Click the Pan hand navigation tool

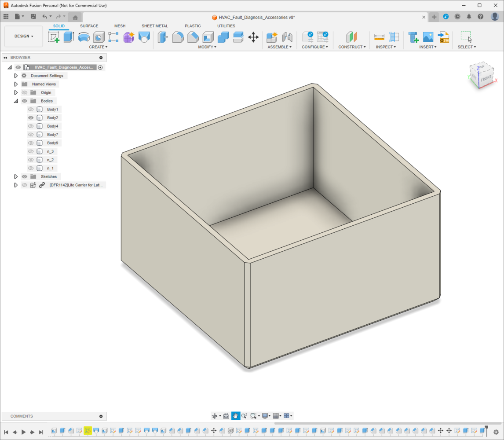click(236, 416)
